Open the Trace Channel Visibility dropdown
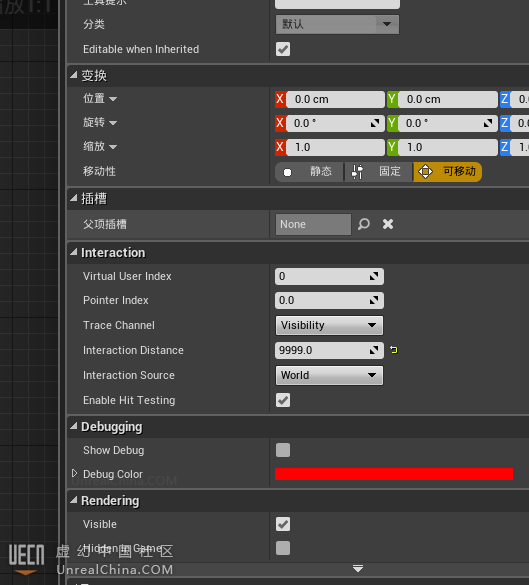Viewport: 529px width, 585px height. [329, 325]
